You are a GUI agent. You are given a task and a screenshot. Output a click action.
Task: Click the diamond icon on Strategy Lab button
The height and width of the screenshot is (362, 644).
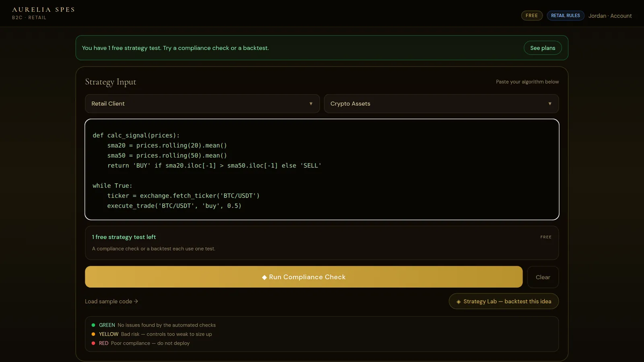pos(458,302)
